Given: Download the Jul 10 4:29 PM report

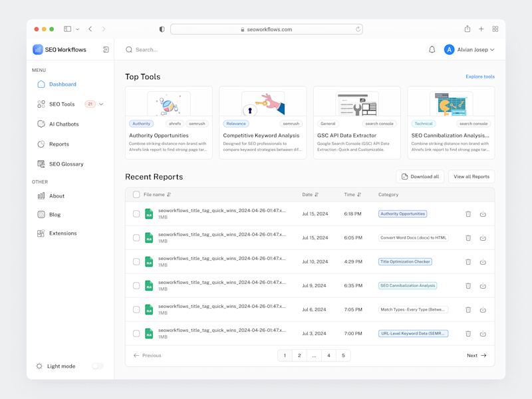Looking at the screenshot, I should tap(483, 261).
